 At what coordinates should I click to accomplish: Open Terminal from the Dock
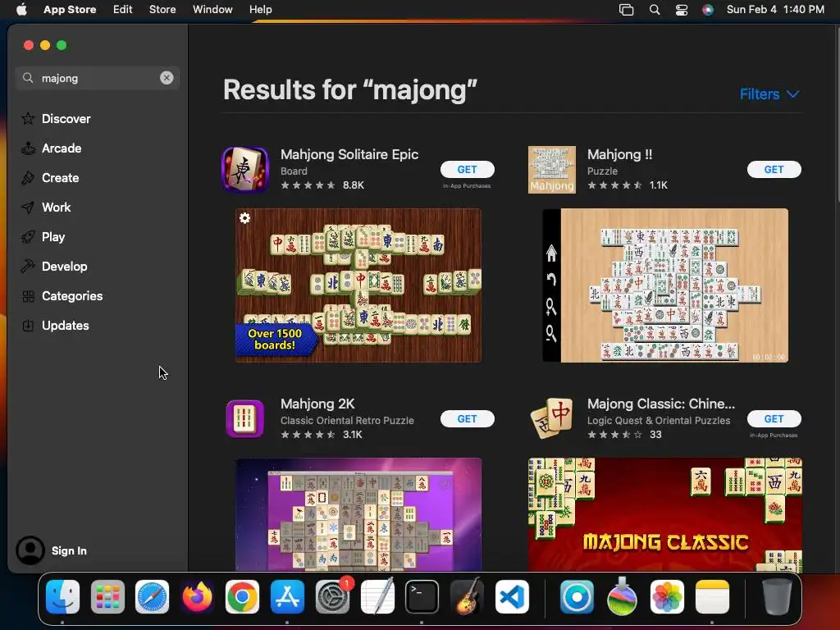pos(422,597)
